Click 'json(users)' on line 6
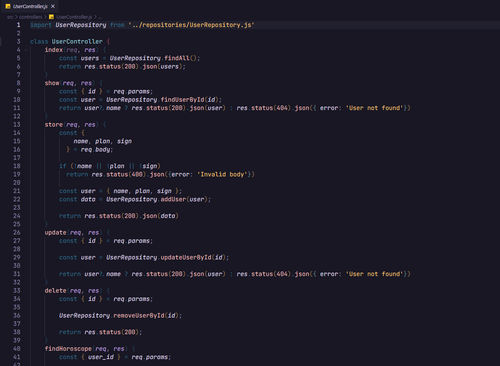This screenshot has width=500, height=366. click(x=163, y=67)
